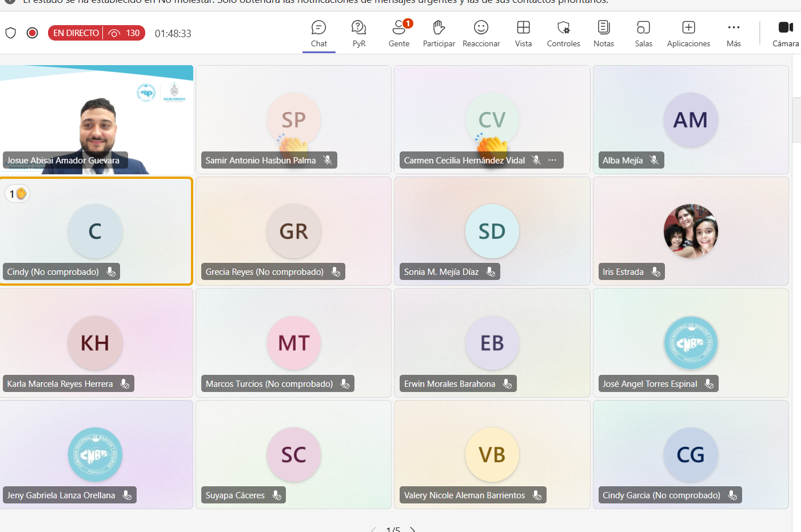This screenshot has height=532, width=801.
Task: Go to previous participants page
Action: pyautogui.click(x=373, y=529)
